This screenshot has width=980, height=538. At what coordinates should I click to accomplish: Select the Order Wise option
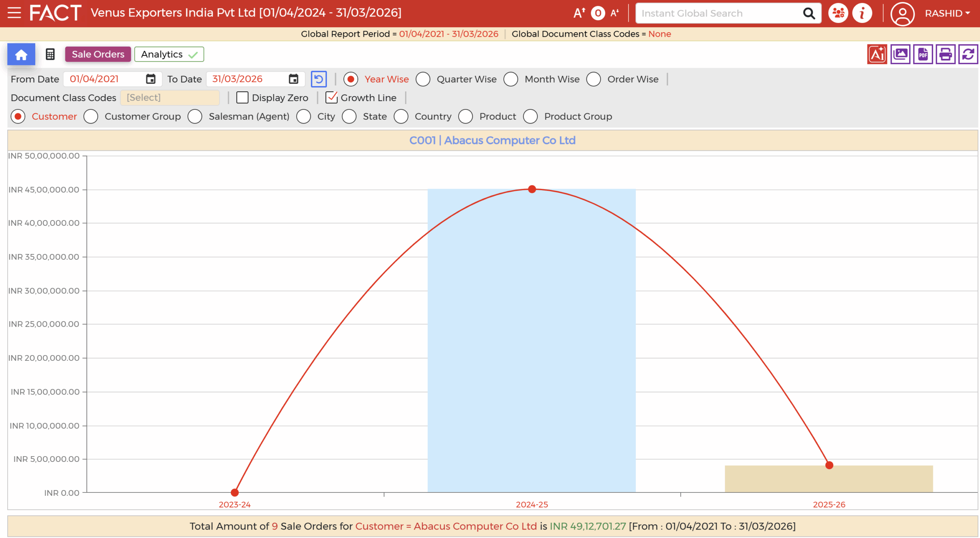tap(594, 79)
